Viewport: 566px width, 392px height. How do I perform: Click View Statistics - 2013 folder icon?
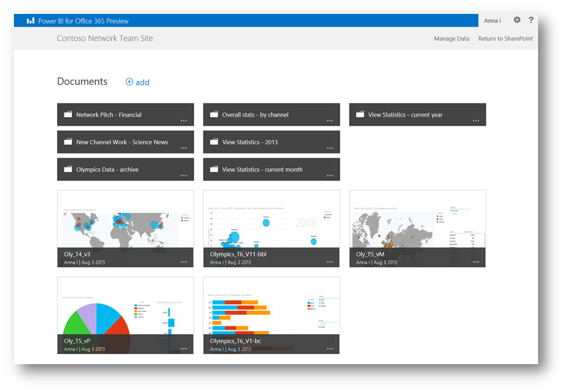click(214, 142)
